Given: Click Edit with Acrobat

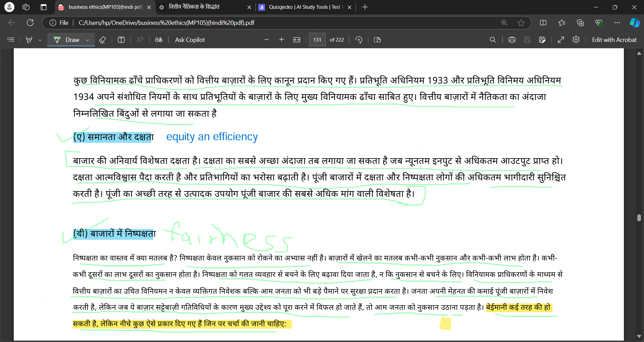Looking at the screenshot, I should point(614,40).
